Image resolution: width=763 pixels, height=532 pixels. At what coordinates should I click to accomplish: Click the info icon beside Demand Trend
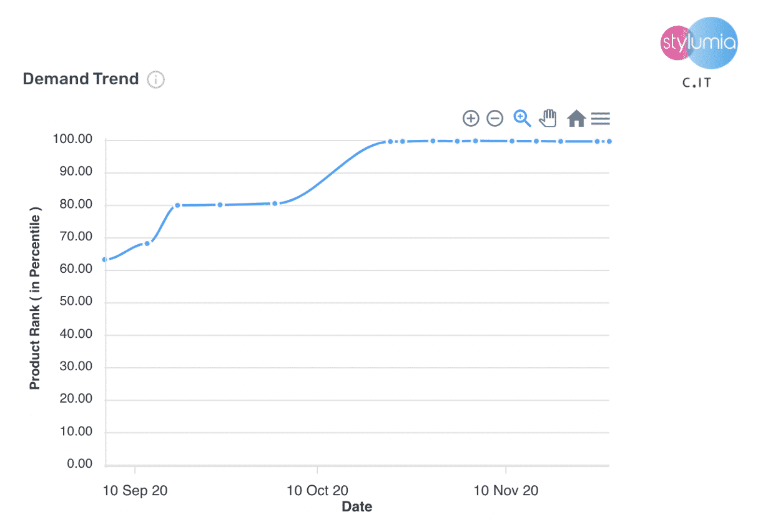155,80
